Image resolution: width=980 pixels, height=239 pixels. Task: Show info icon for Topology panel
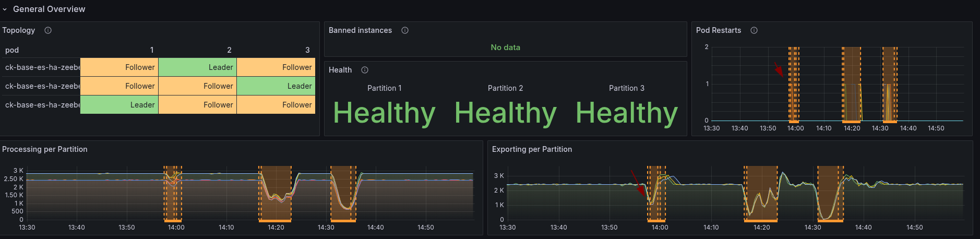pos(48,30)
